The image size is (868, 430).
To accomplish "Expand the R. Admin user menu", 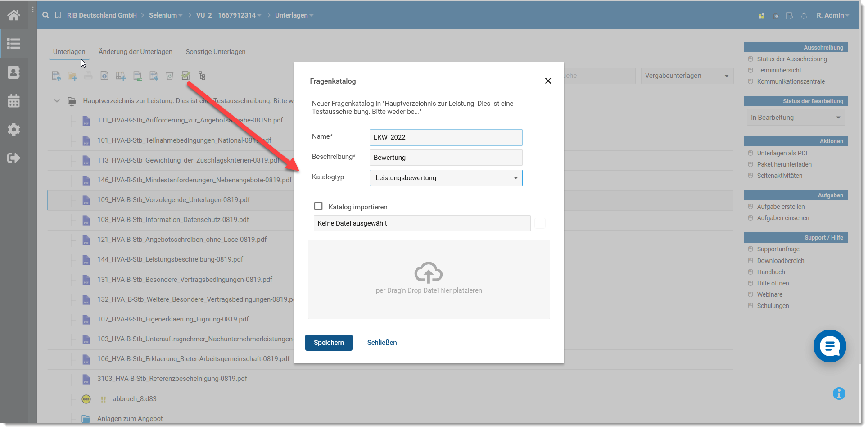I will click(x=833, y=15).
